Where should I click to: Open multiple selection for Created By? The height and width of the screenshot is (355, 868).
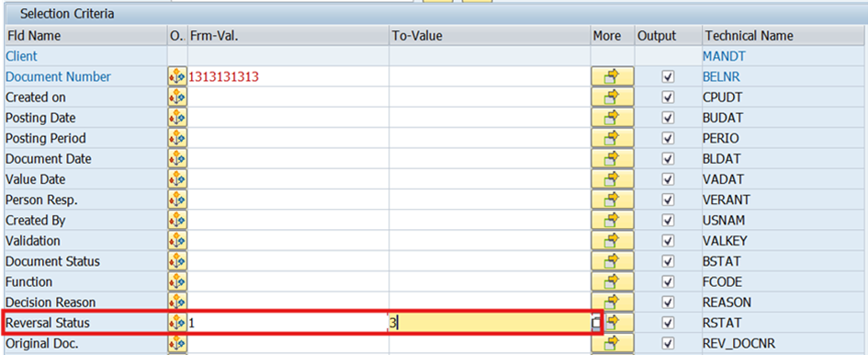(613, 220)
